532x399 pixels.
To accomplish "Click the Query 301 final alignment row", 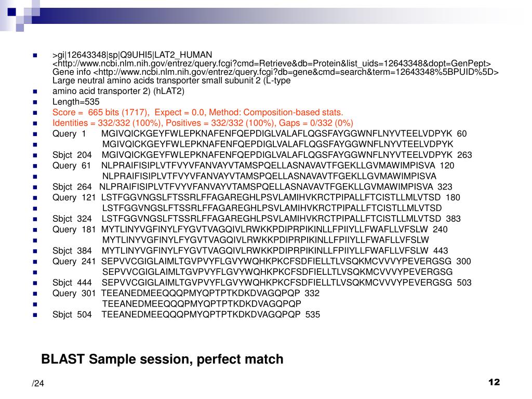I will pos(186,293).
